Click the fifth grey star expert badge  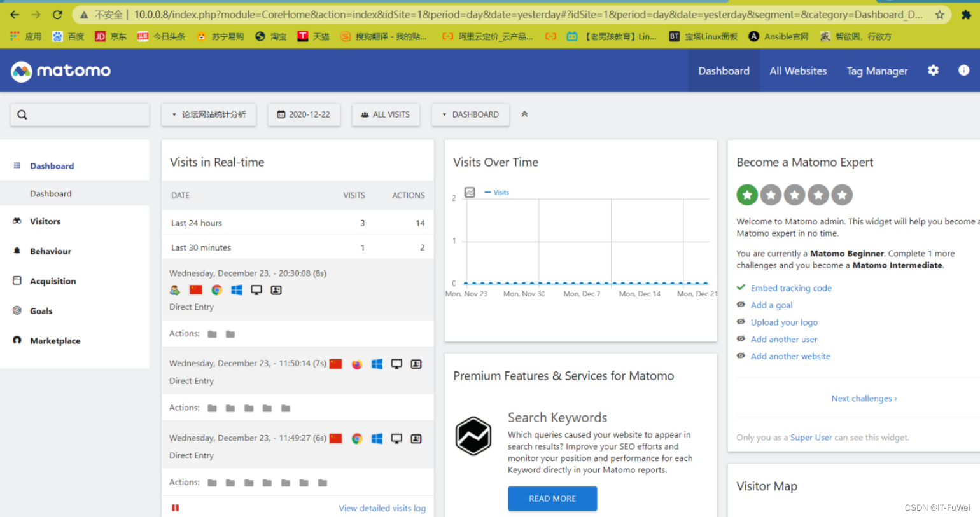click(x=842, y=195)
